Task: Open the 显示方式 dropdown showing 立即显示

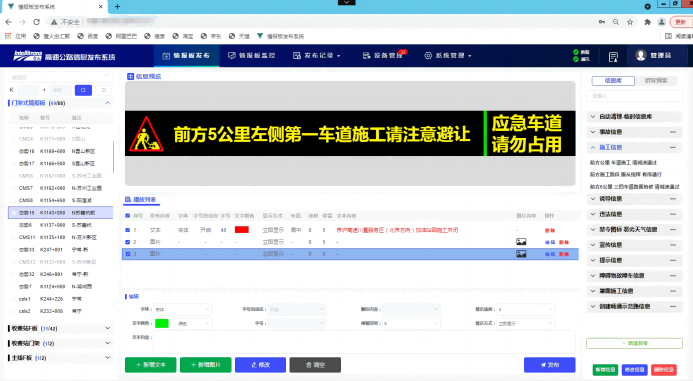Action: tap(525, 324)
